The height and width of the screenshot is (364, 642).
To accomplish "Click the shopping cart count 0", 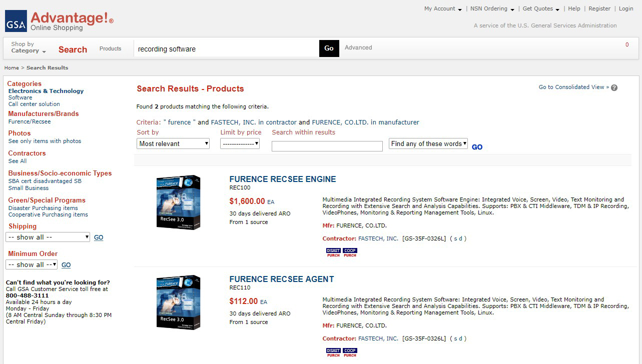I will (x=627, y=44).
